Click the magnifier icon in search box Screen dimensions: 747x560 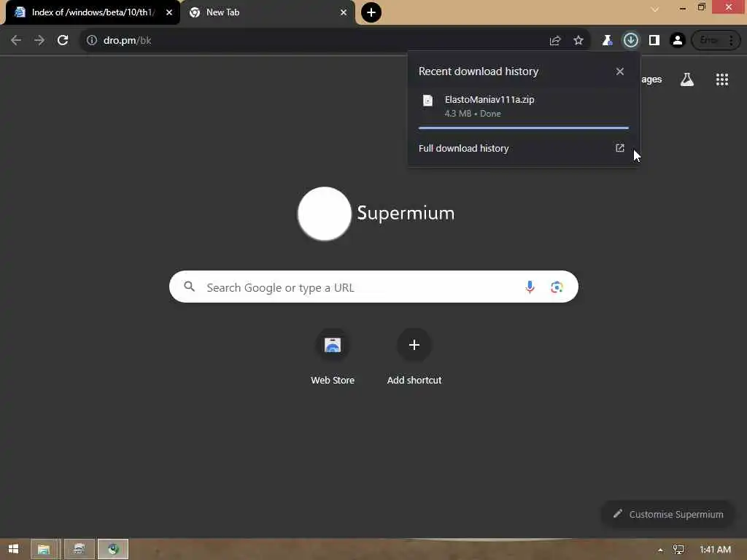[189, 287]
